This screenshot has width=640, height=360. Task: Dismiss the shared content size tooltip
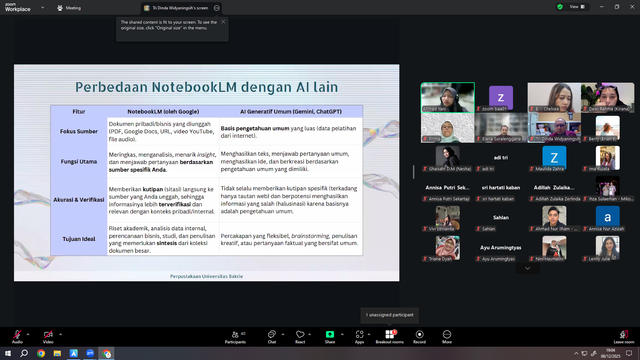[x=223, y=22]
